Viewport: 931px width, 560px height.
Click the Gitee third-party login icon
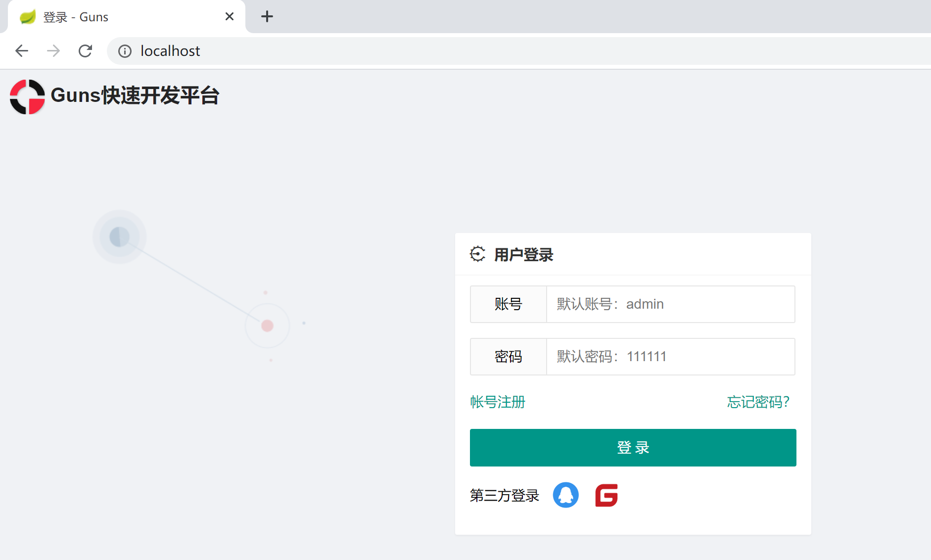pyautogui.click(x=606, y=495)
